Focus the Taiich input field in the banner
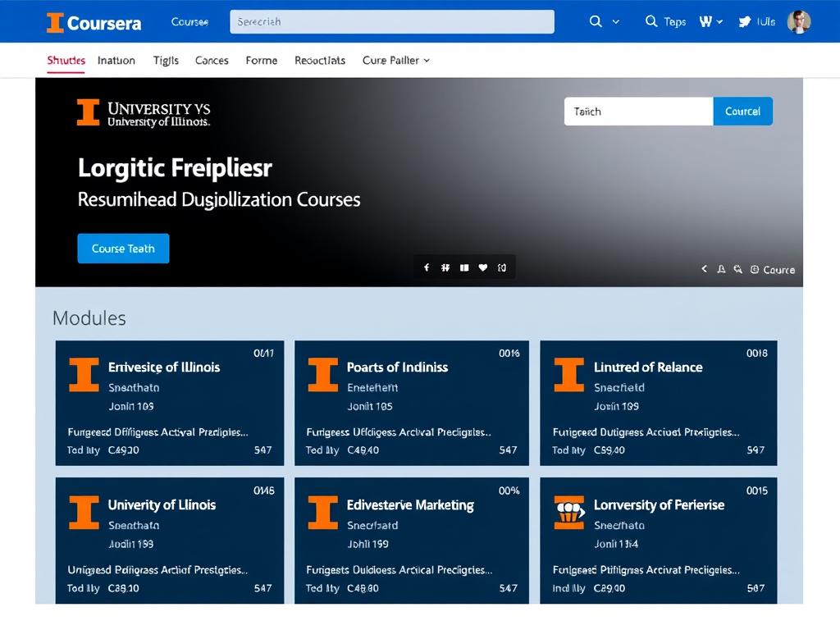The height and width of the screenshot is (630, 840). [638, 112]
